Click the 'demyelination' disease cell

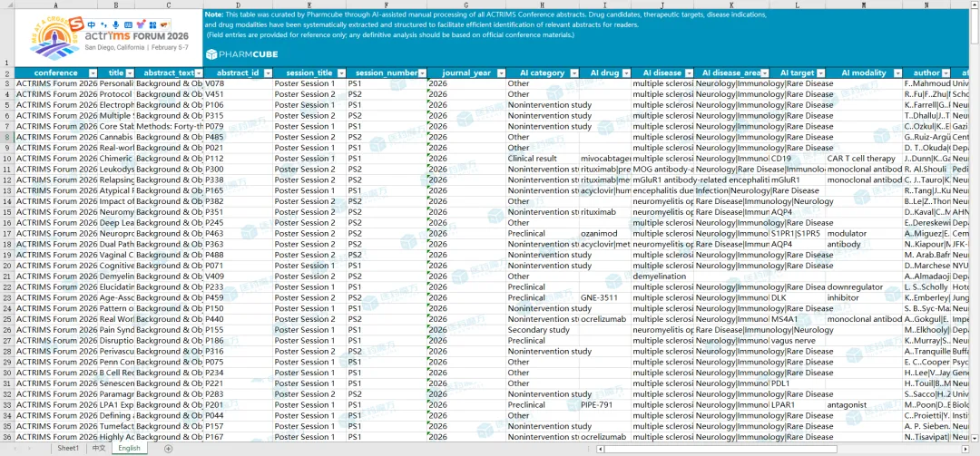click(661, 277)
